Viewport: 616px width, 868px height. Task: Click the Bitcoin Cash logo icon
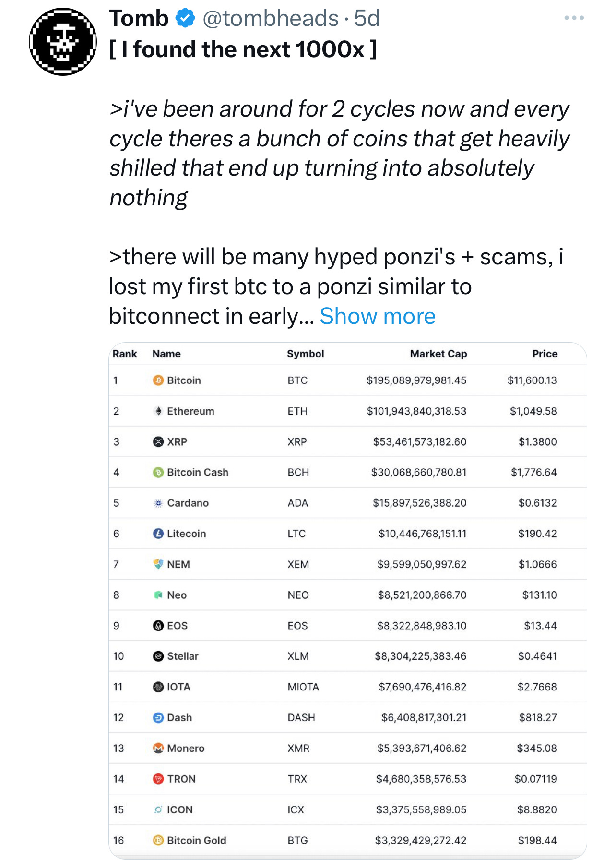click(158, 473)
